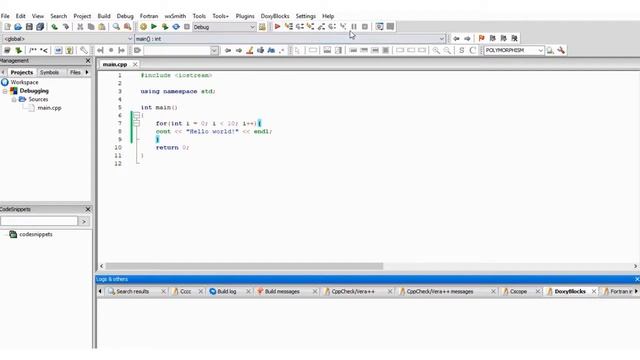640x360 pixels.
Task: Toggle match case Aa search option
Action: click(x=271, y=50)
